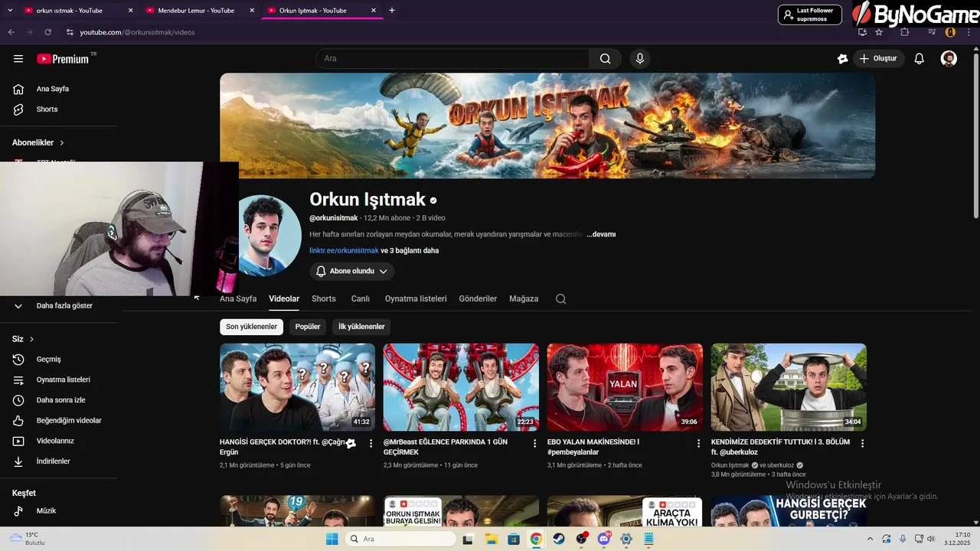Expand channel description with ...devamı

tap(601, 234)
